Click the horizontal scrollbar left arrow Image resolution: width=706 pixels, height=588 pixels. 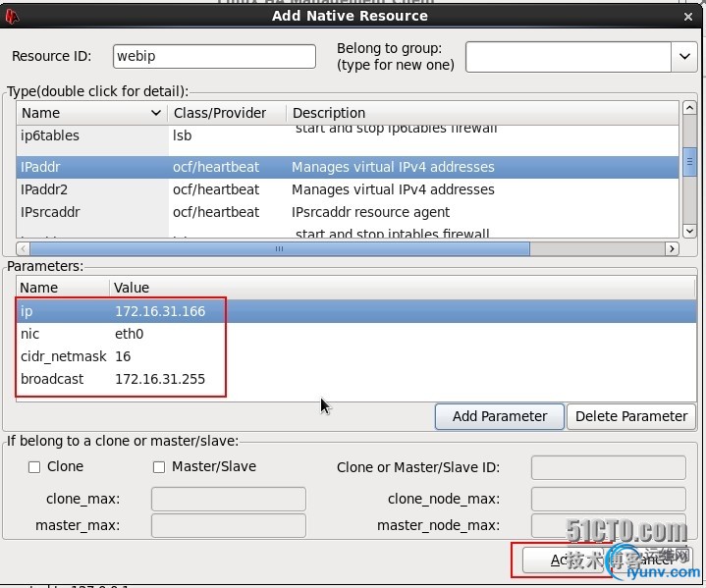[23, 248]
